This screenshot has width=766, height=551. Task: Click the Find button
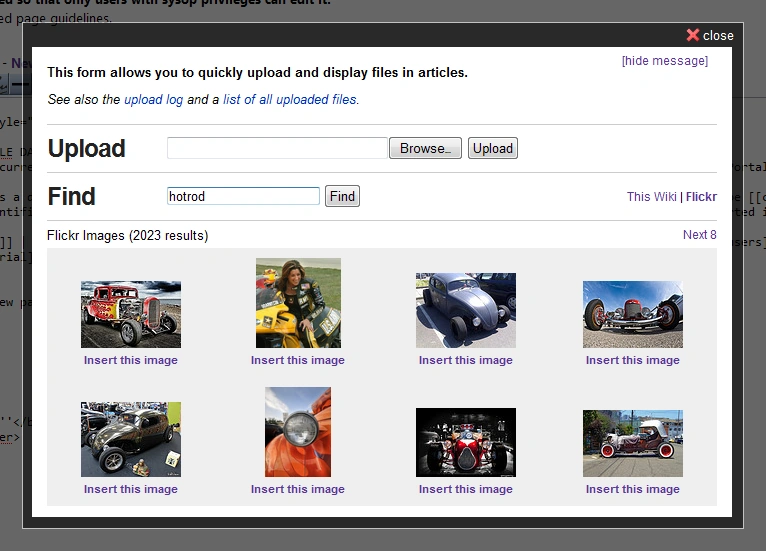pyautogui.click(x=342, y=196)
